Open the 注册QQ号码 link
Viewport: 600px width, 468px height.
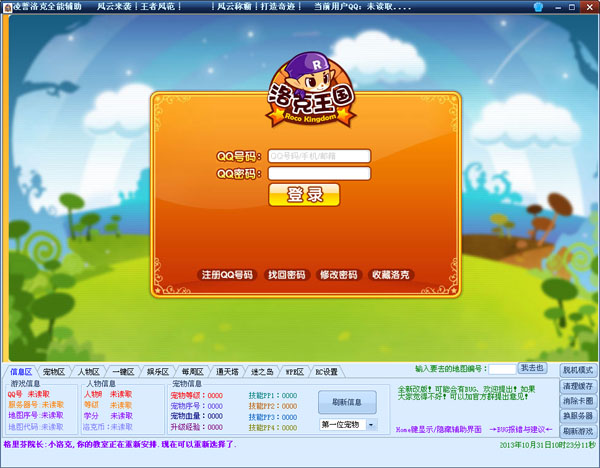click(227, 275)
